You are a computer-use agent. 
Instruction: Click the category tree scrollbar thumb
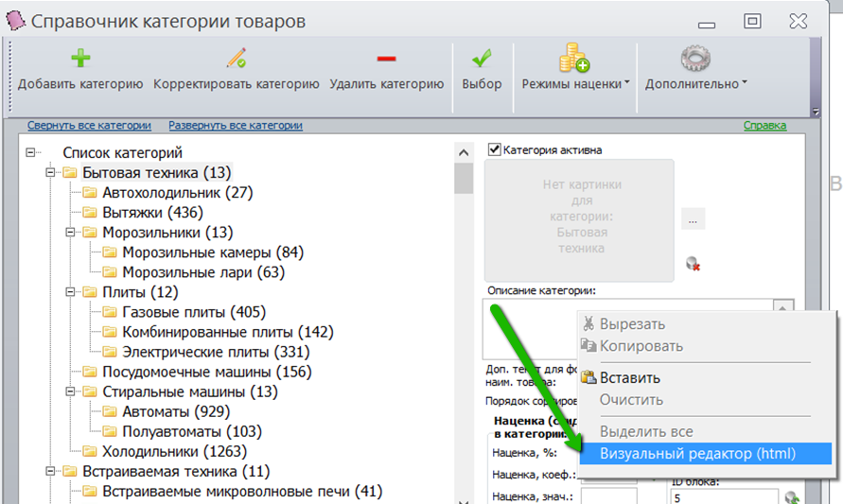[464, 179]
